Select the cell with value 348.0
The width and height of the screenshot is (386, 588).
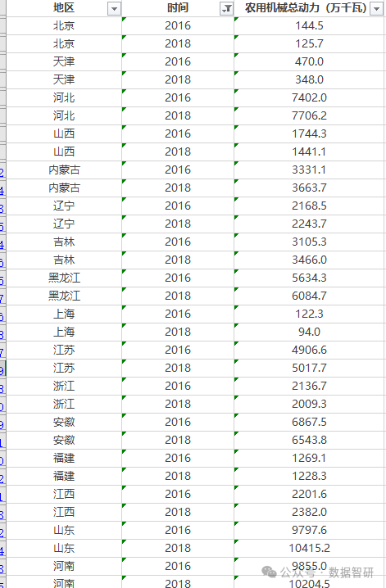[309, 80]
